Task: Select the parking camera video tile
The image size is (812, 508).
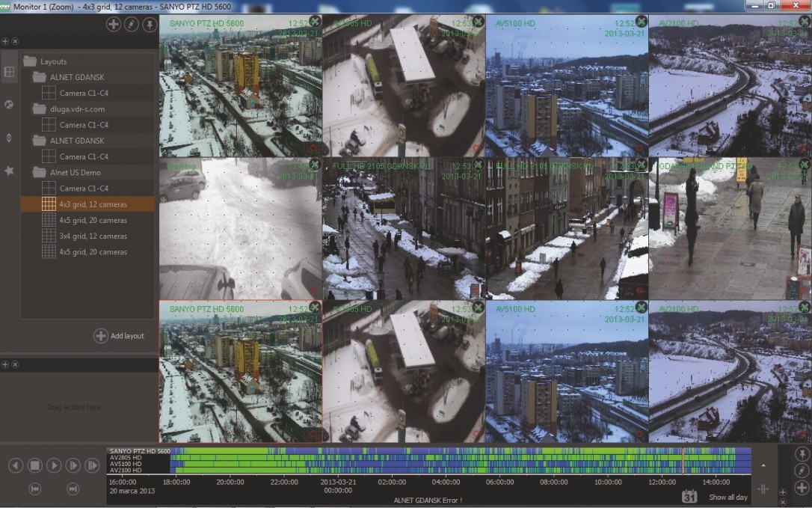Action: (240, 228)
